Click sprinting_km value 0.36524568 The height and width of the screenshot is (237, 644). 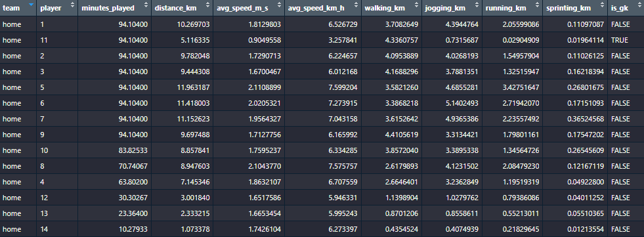pos(586,119)
